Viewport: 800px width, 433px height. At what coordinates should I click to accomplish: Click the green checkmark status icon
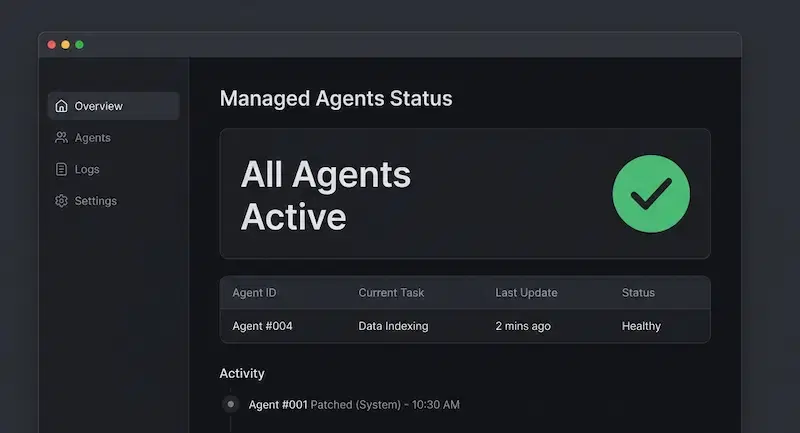[x=651, y=194]
